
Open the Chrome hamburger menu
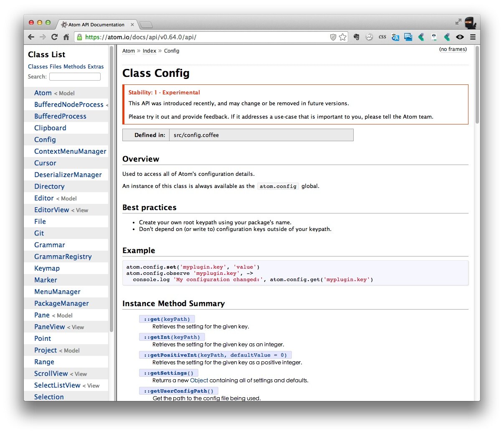[473, 37]
